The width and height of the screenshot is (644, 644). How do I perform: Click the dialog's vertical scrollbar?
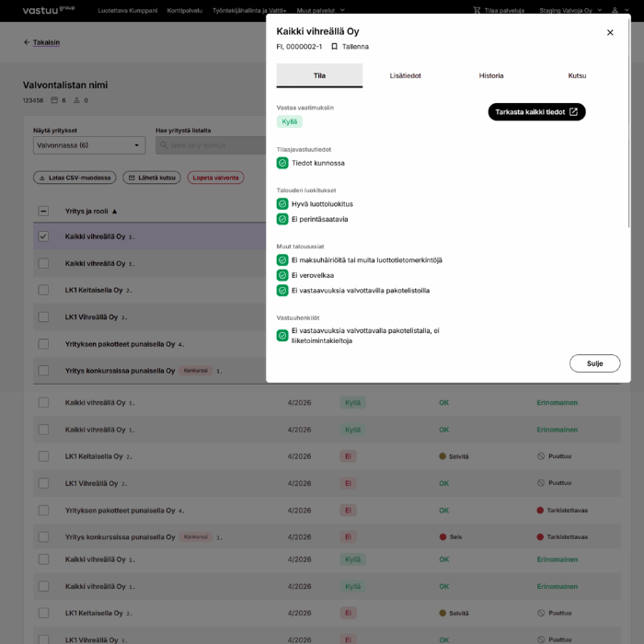(628, 123)
